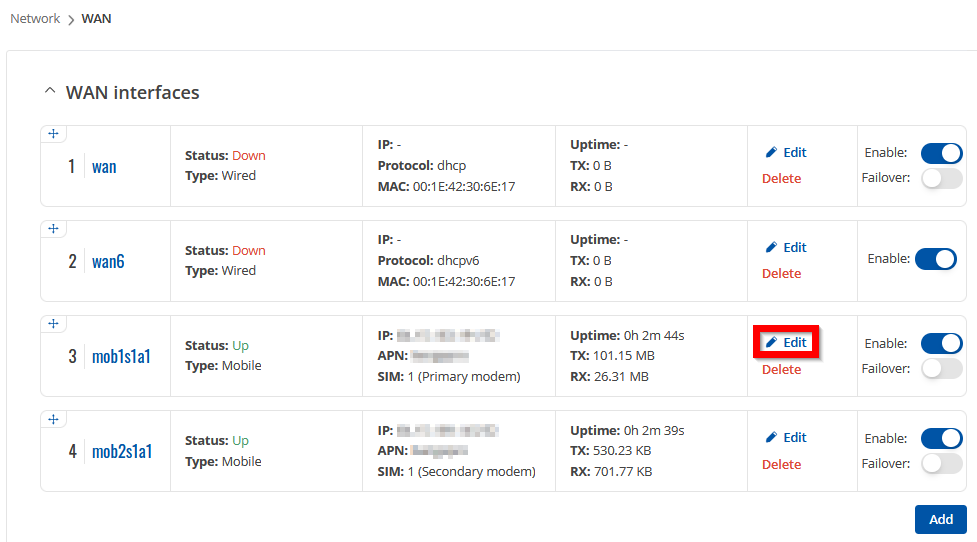Click the move handle for the wan row
Image resolution: width=977 pixels, height=542 pixels.
tap(54, 134)
